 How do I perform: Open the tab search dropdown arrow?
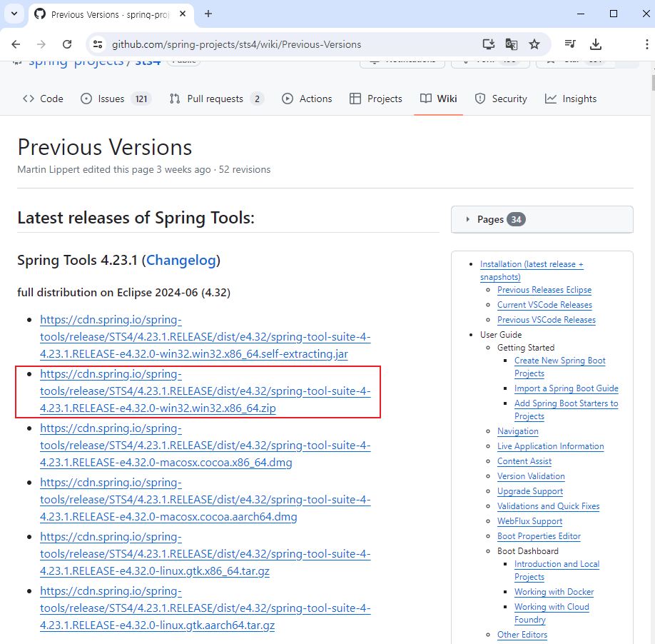point(14,14)
